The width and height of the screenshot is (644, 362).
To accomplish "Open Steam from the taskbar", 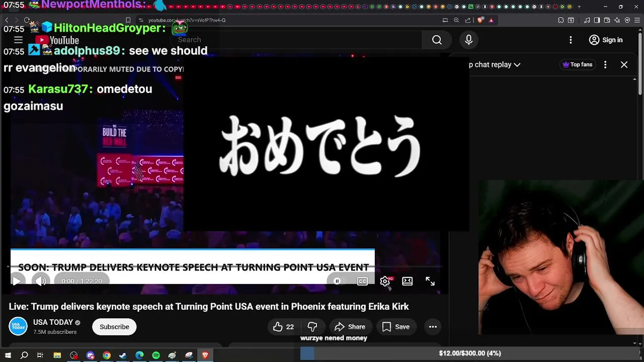I will point(123,355).
